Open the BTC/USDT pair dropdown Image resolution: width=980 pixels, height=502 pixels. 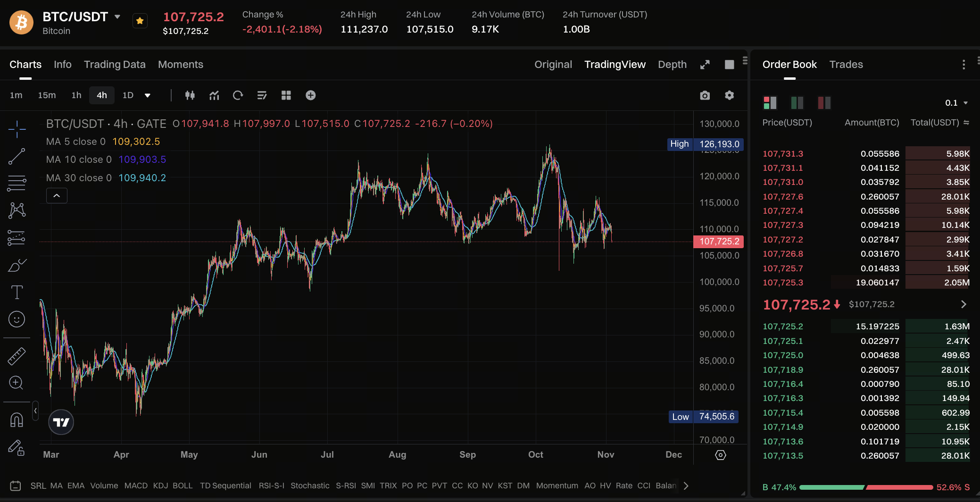(117, 17)
